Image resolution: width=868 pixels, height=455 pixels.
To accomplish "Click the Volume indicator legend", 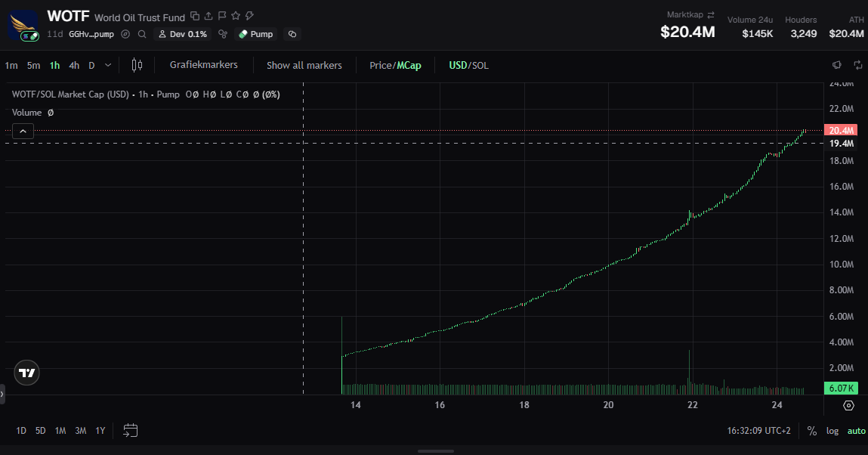I will pyautogui.click(x=26, y=113).
